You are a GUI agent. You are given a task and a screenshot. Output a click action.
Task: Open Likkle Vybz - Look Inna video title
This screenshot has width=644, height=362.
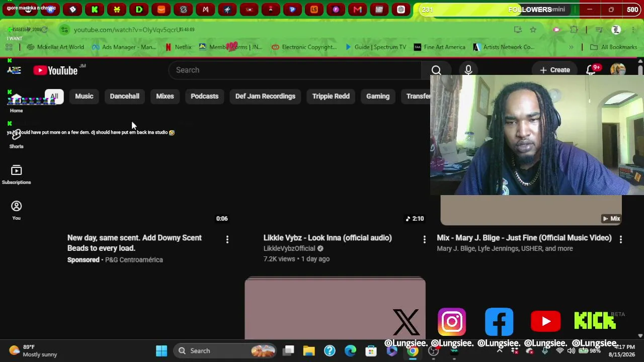[328, 238]
